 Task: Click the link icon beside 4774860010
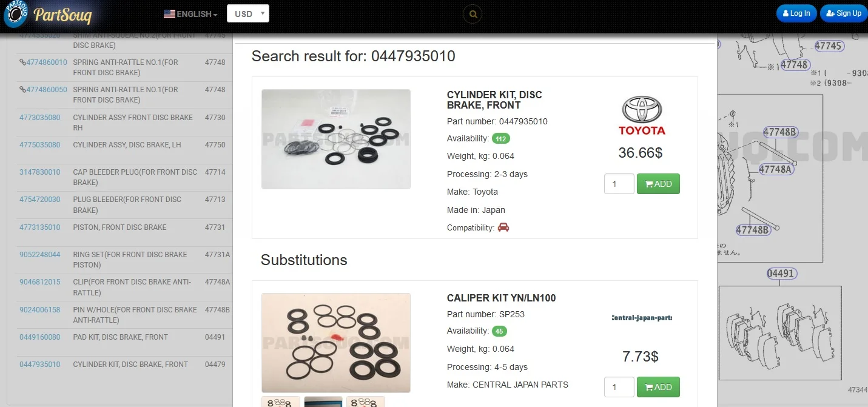click(x=22, y=62)
